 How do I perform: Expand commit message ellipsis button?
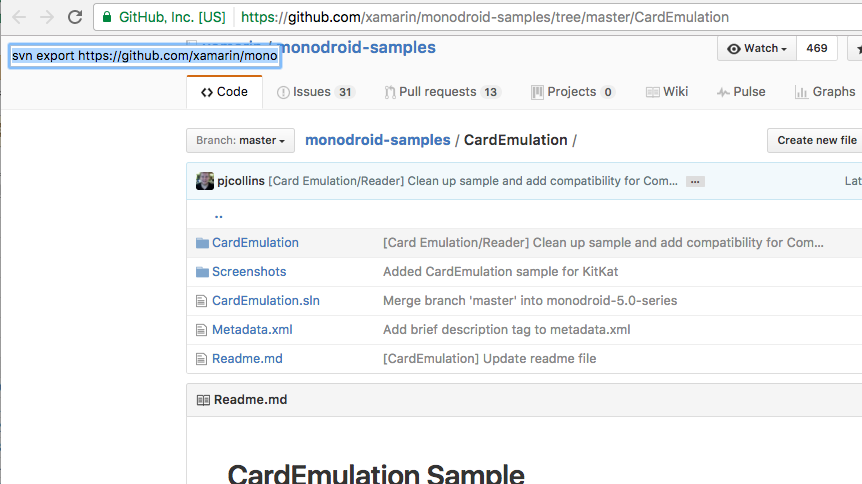695,181
